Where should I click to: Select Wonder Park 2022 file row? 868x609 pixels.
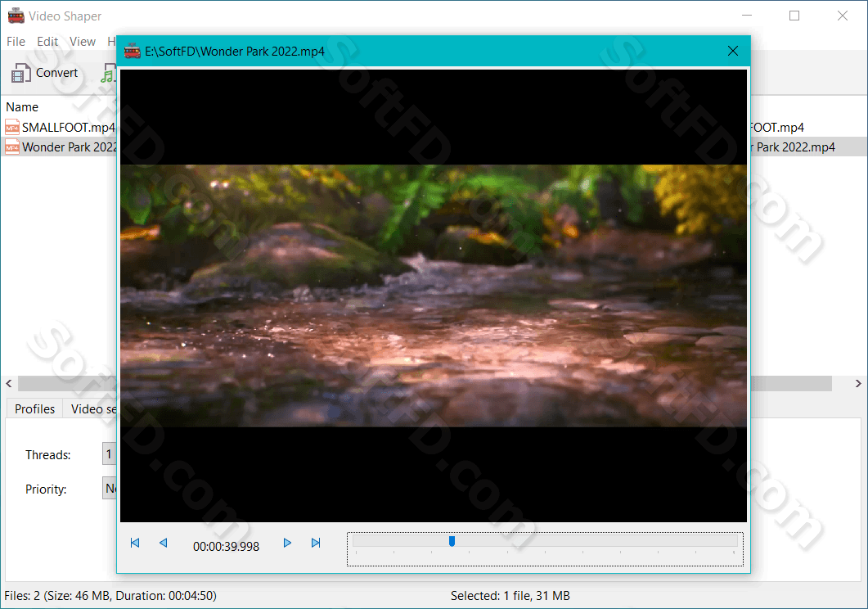pyautogui.click(x=60, y=147)
